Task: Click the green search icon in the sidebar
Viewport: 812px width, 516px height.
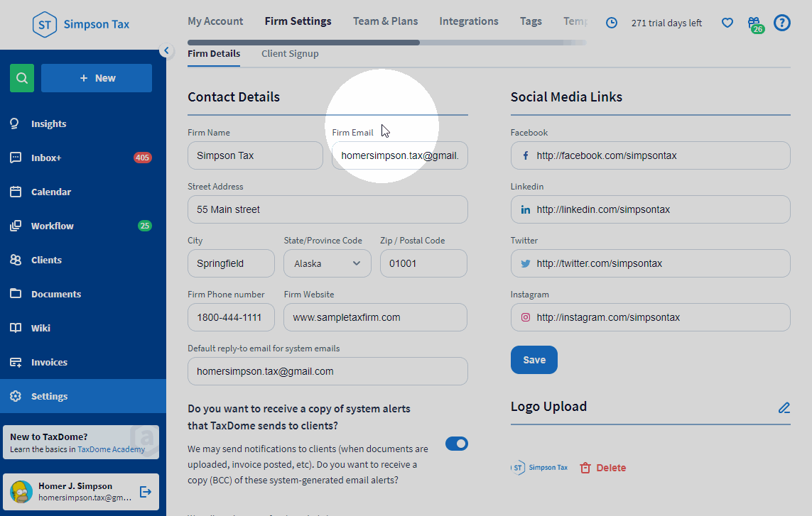Action: pyautogui.click(x=22, y=78)
